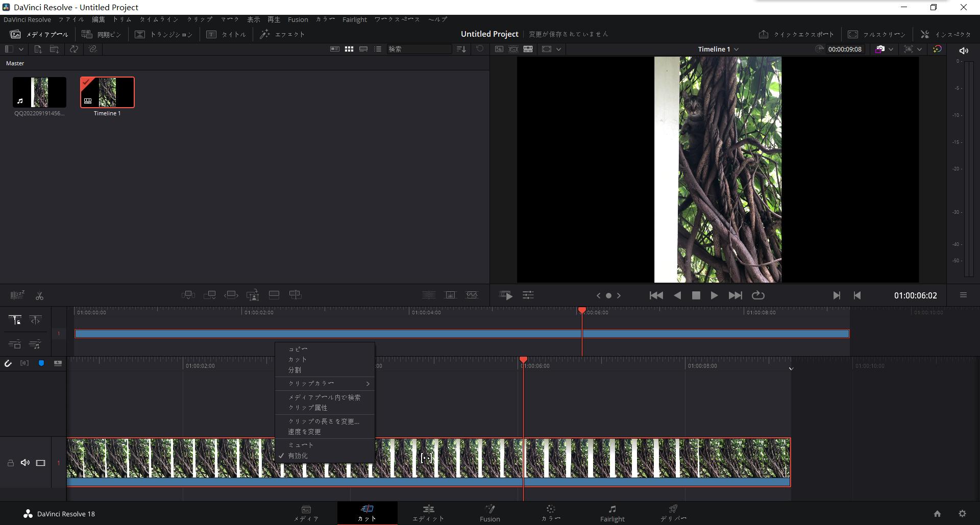980x525 pixels.
Task: Open the タイトル panel
Action: 226,34
